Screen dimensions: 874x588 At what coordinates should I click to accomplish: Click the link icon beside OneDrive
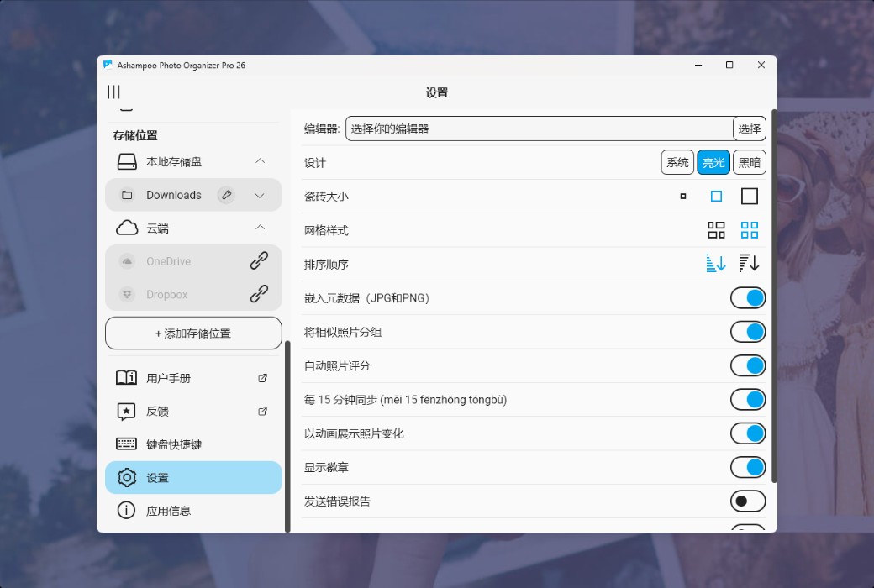[x=257, y=261]
